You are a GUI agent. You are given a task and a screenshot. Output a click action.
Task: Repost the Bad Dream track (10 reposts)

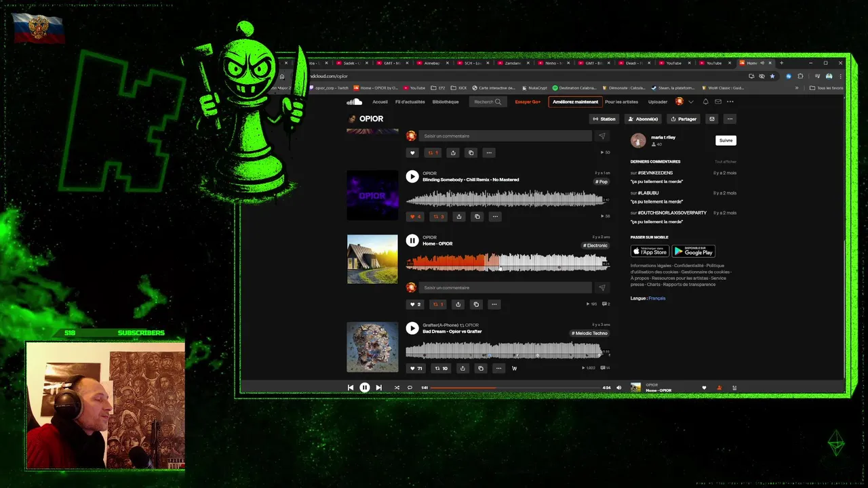[441, 369]
